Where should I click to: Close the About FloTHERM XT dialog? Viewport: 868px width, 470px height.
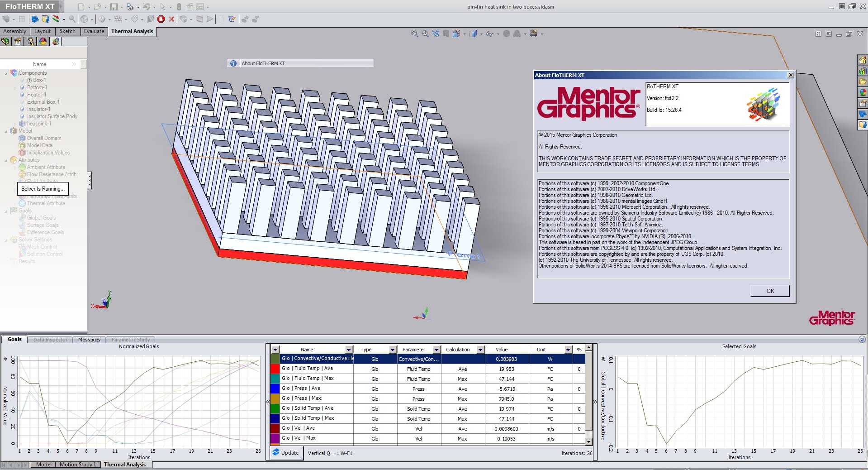click(x=790, y=75)
